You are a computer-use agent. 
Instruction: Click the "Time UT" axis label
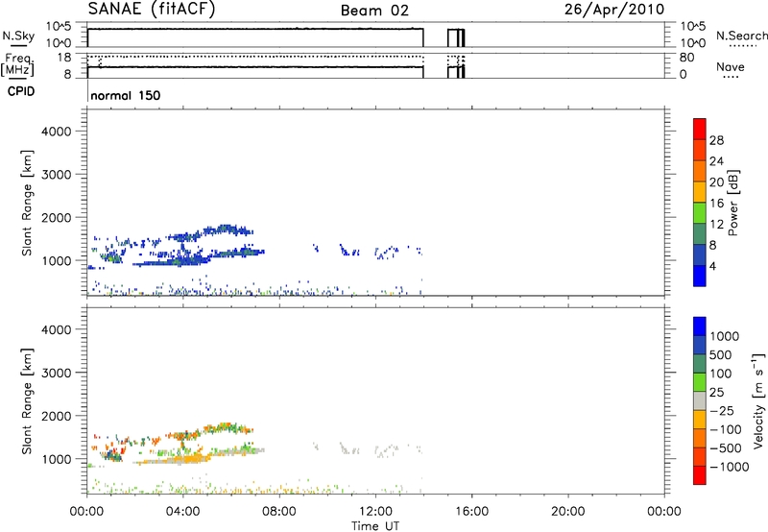pos(375,526)
